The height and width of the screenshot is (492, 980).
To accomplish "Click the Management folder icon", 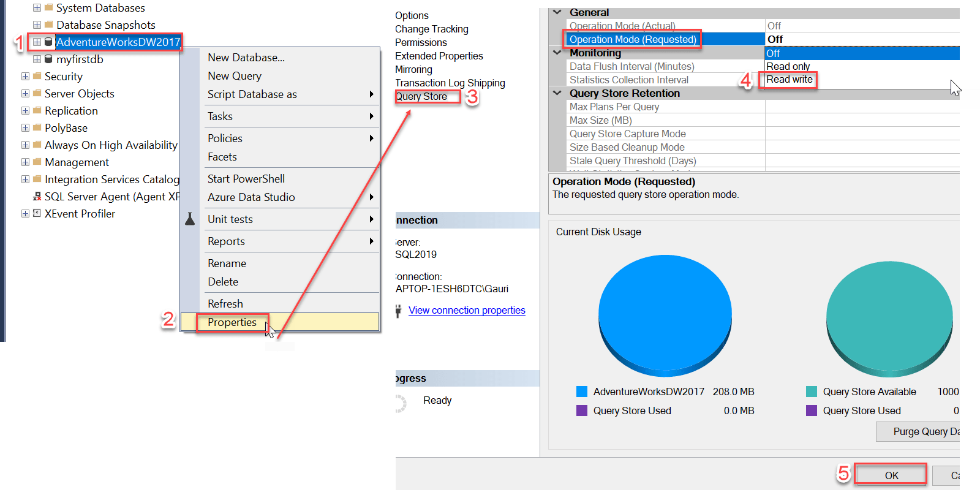I will [37, 162].
